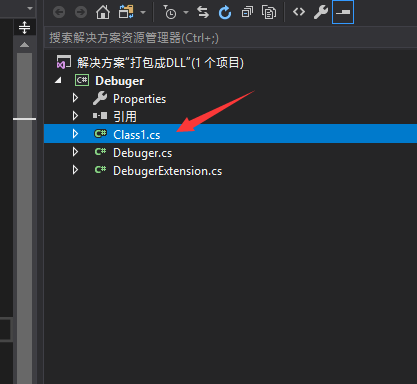Expand the Debuger.cs file node
417x384 pixels.
tap(75, 152)
